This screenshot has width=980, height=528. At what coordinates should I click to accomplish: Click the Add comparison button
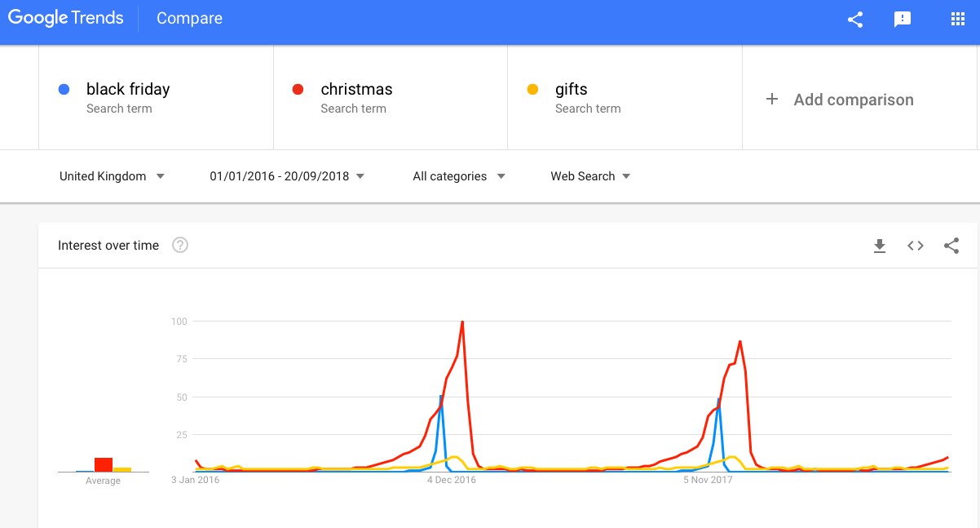[840, 100]
